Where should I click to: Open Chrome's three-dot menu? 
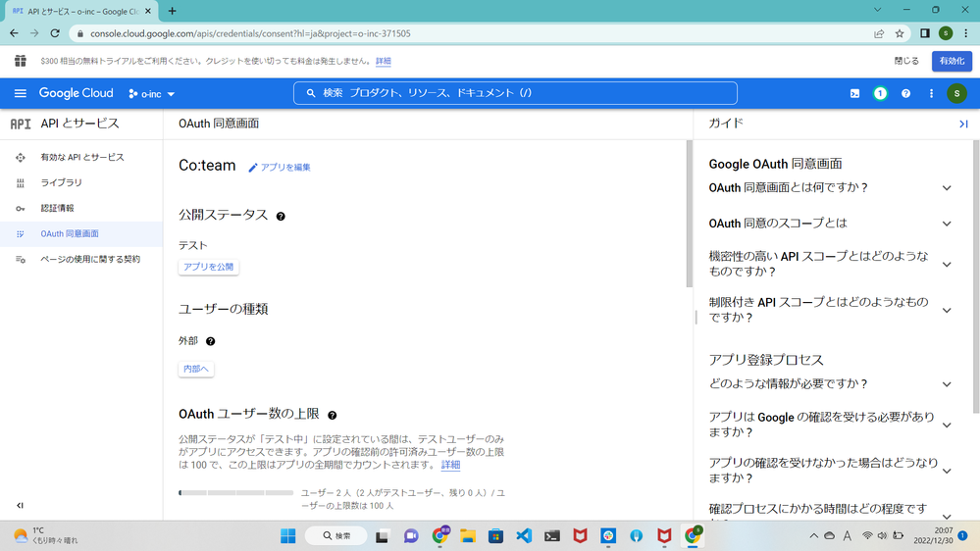(x=965, y=33)
